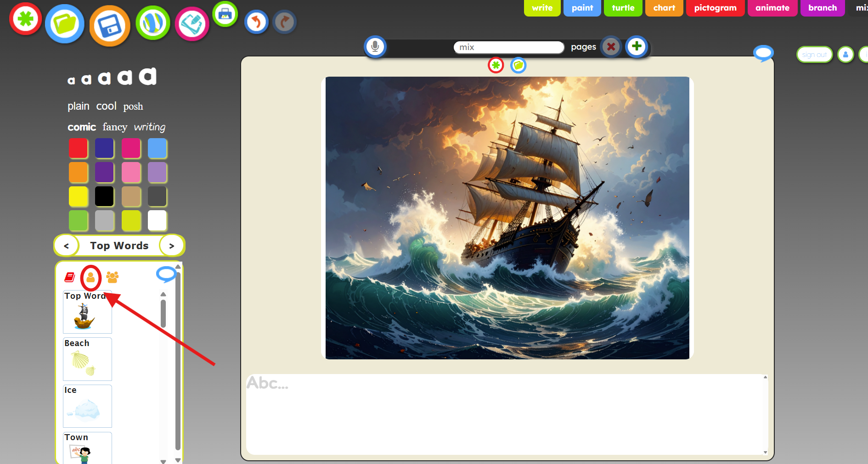Screen dimensions: 868x464
Task: Delete page with red X button
Action: coord(611,46)
